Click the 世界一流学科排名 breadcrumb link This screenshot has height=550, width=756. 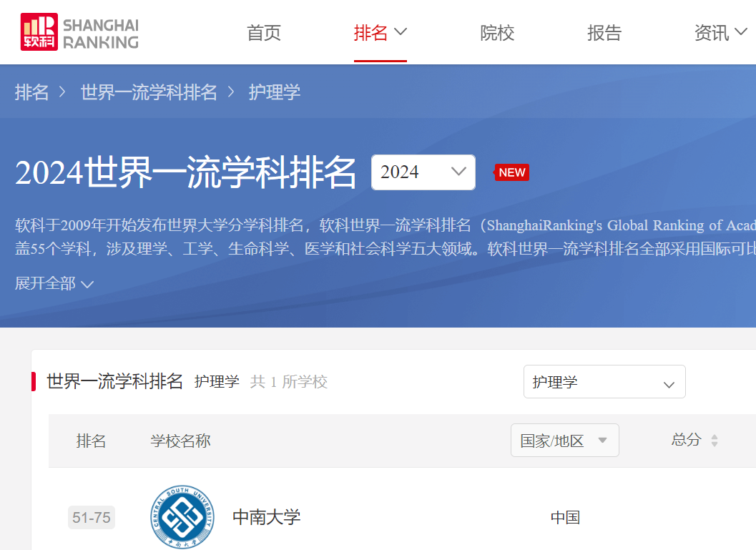pyautogui.click(x=149, y=92)
